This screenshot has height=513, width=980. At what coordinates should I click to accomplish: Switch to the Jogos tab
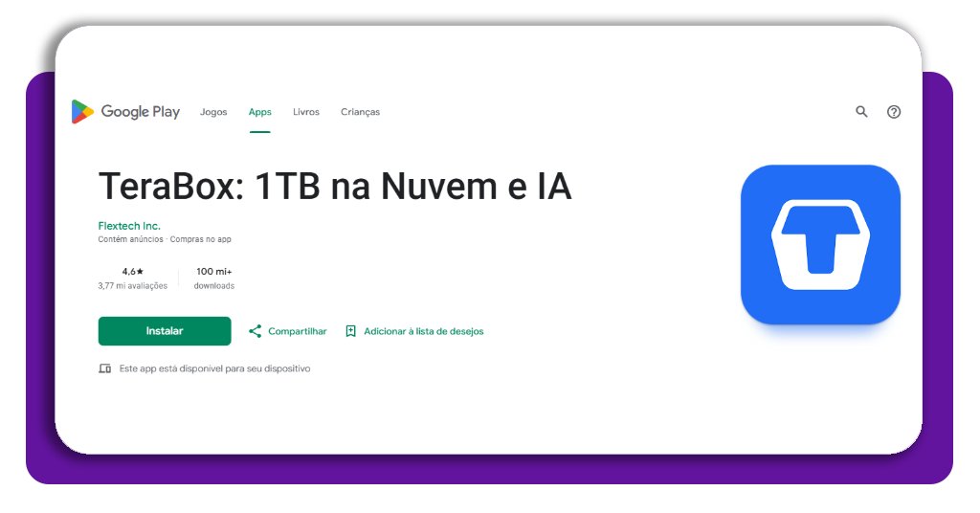pyautogui.click(x=213, y=112)
